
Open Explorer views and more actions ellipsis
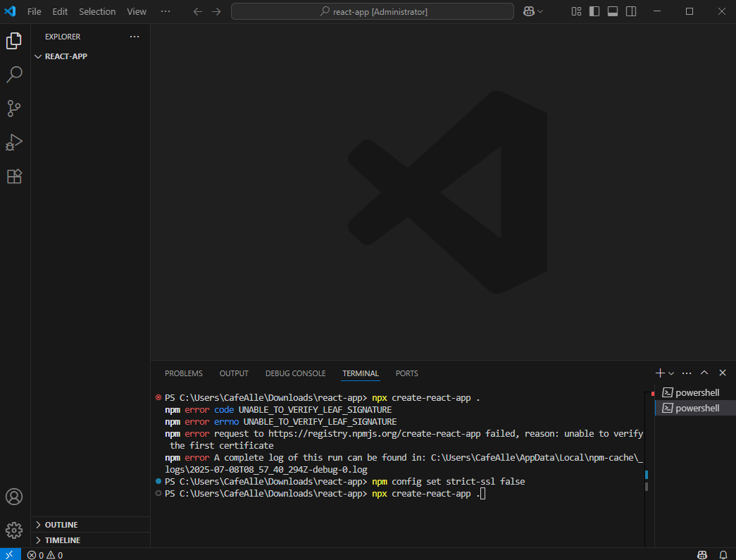pos(135,37)
